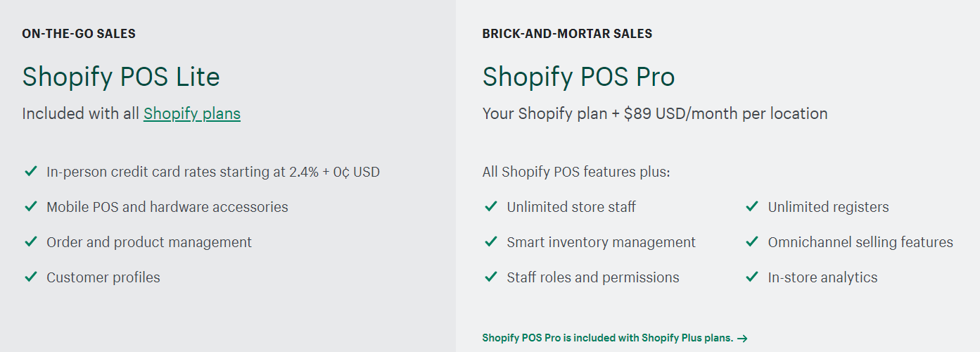Click the ON-THE-GO SALES label
Viewport: 980px width, 352px height.
pos(79,33)
